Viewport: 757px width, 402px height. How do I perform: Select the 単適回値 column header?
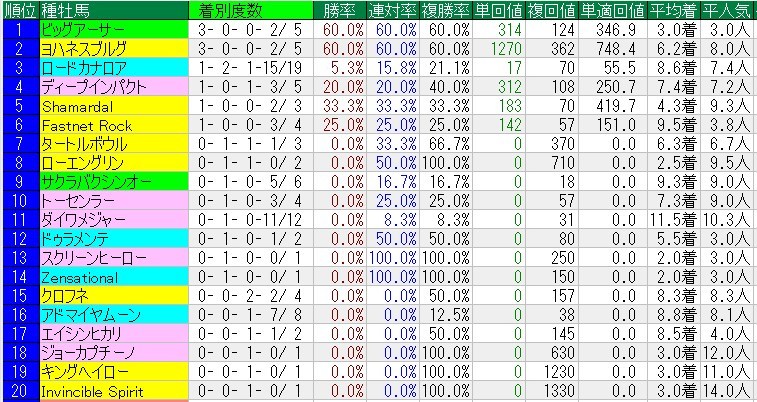[x=611, y=10]
